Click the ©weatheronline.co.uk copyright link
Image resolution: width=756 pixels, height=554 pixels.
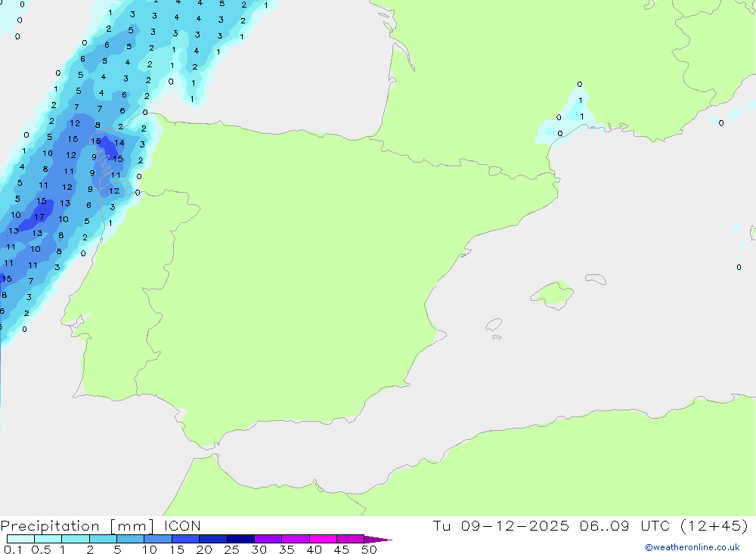[x=692, y=547]
